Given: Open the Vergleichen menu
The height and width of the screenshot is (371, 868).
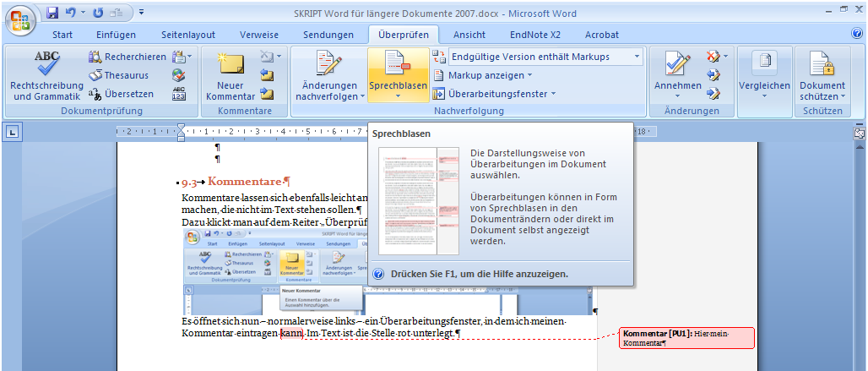Looking at the screenshot, I should pyautogui.click(x=764, y=76).
